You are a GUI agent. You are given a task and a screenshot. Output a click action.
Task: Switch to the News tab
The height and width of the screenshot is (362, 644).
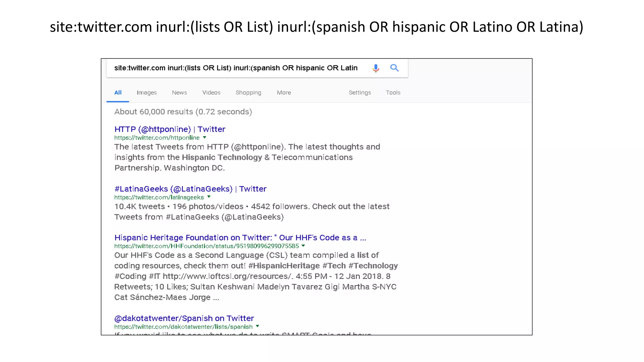point(179,93)
